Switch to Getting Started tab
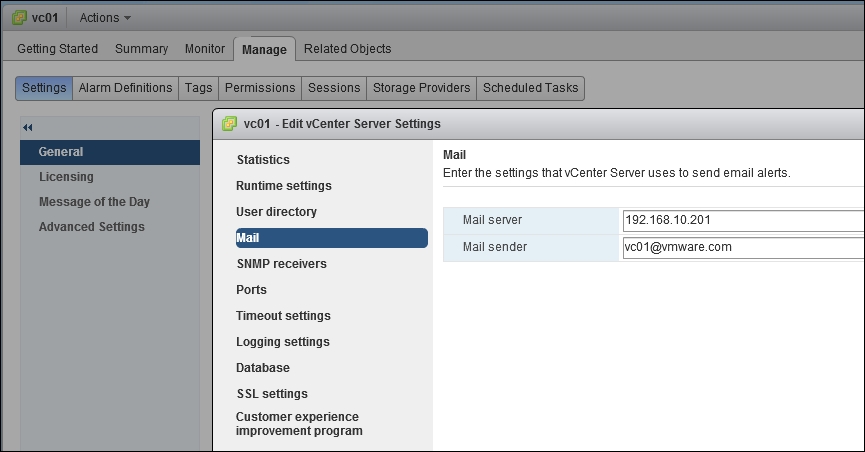Viewport: 865px width, 452px height. (x=57, y=49)
